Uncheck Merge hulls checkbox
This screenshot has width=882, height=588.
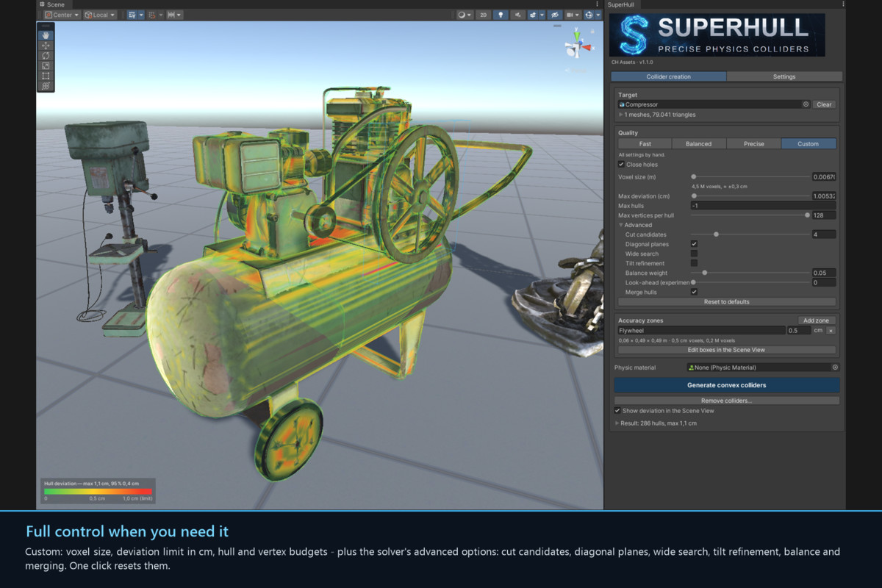(x=694, y=292)
